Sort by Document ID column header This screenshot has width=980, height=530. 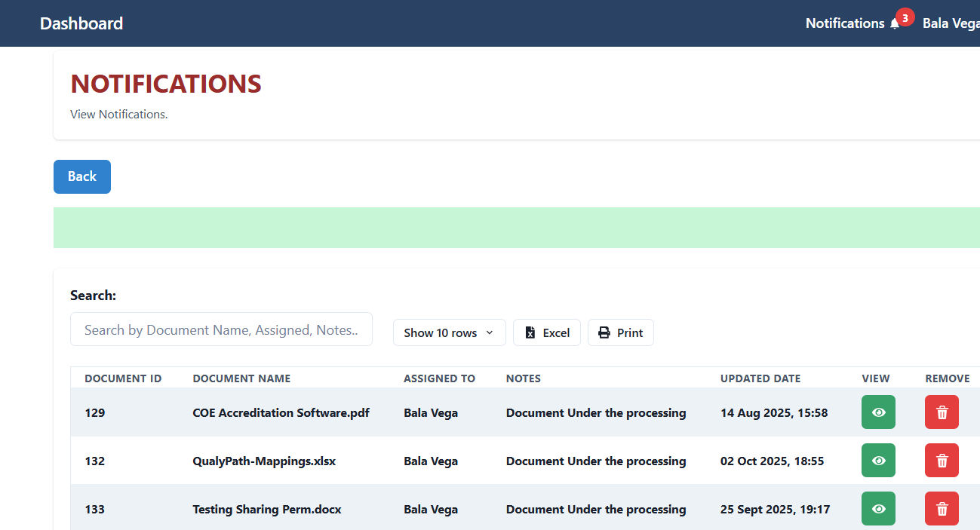123,378
